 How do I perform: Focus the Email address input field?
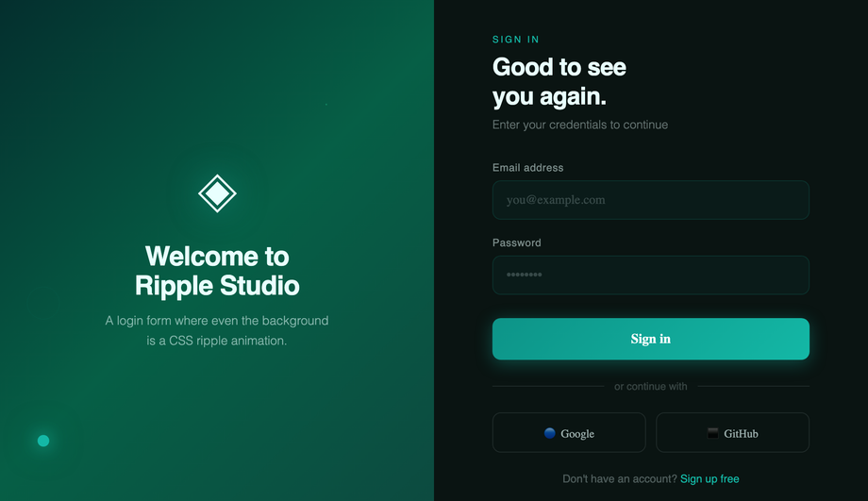click(650, 200)
